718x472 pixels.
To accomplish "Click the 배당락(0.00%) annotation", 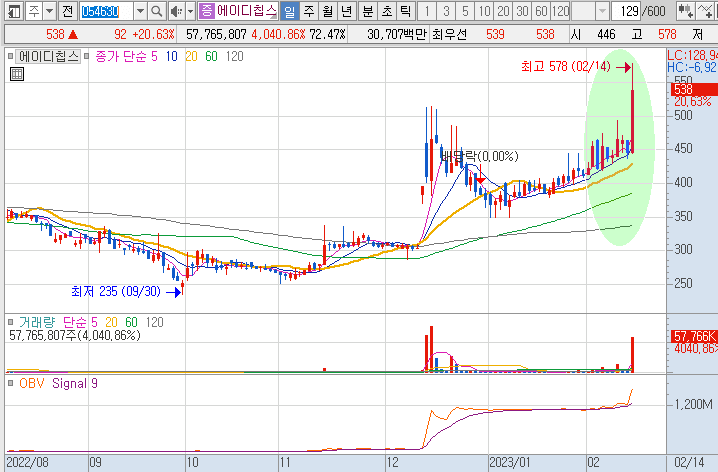I will point(479,157).
